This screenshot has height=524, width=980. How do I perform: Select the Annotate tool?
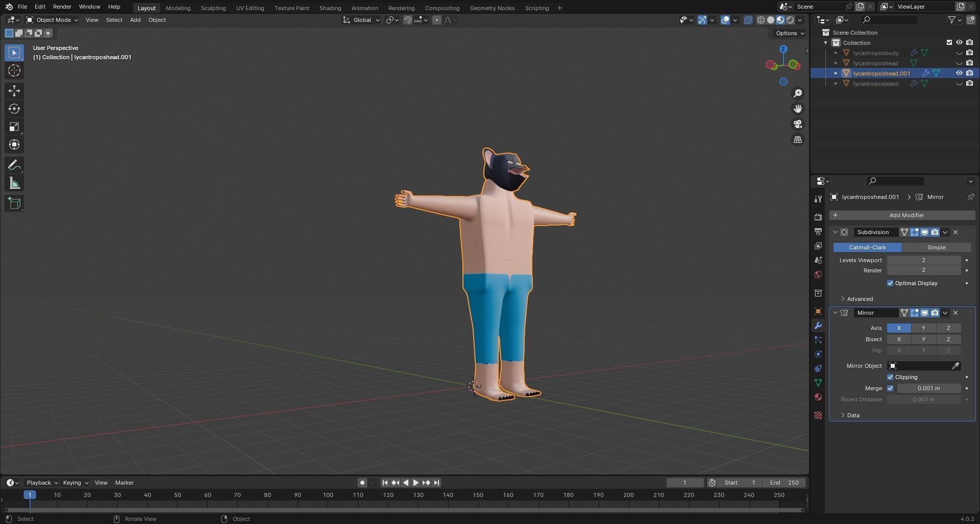pos(14,165)
